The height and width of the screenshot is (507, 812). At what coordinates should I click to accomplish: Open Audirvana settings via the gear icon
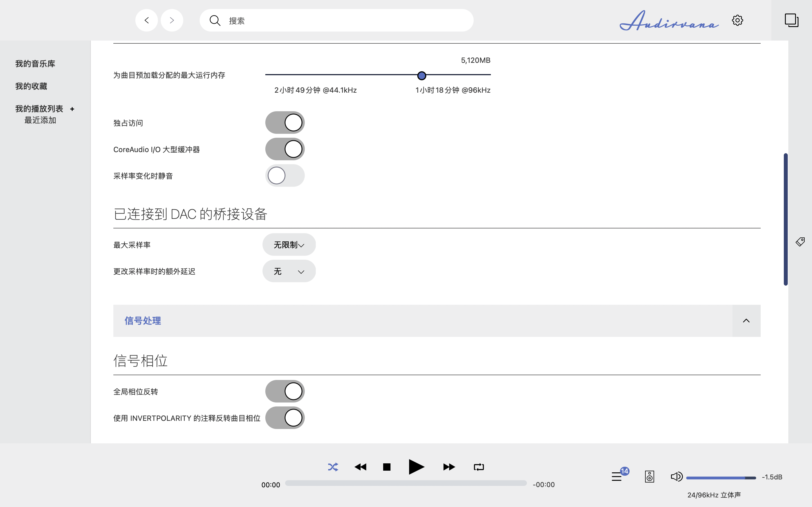click(x=737, y=20)
